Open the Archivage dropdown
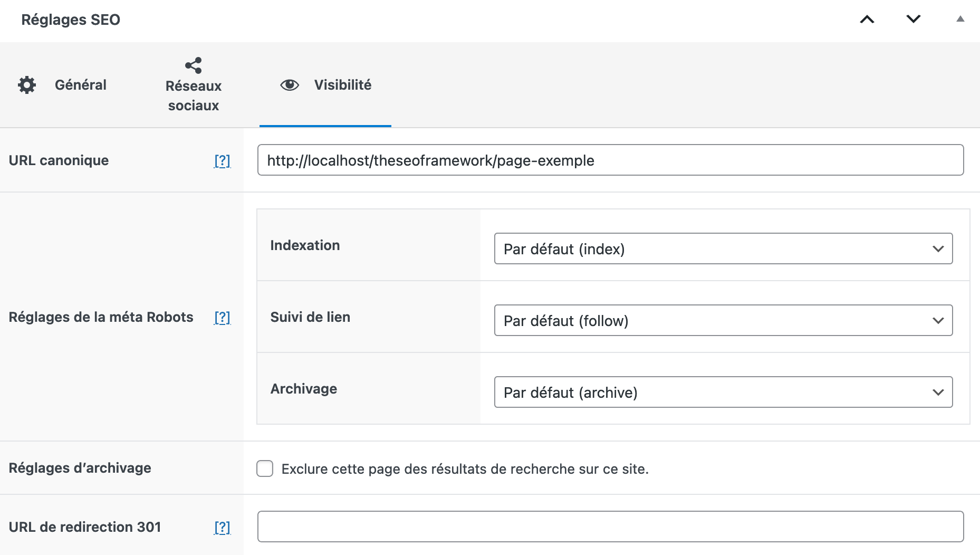This screenshot has width=980, height=555. [x=723, y=392]
